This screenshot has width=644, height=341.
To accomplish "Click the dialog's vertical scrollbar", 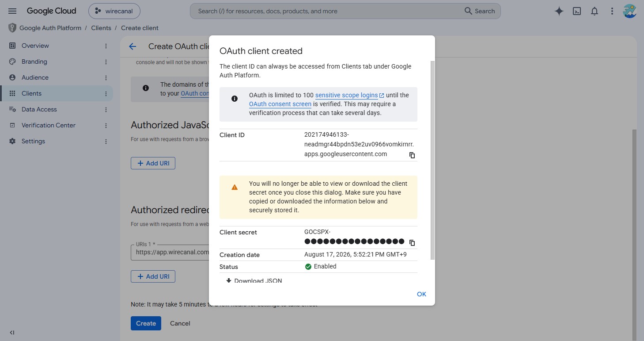I will tap(433, 160).
